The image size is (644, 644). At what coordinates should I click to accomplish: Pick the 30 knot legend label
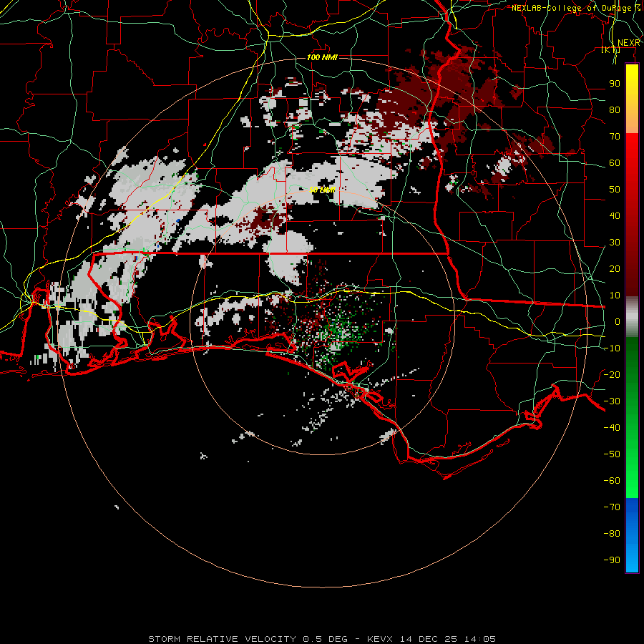(x=615, y=243)
